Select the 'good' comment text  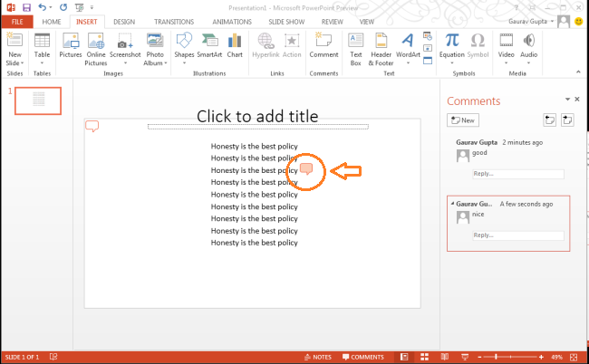click(479, 153)
